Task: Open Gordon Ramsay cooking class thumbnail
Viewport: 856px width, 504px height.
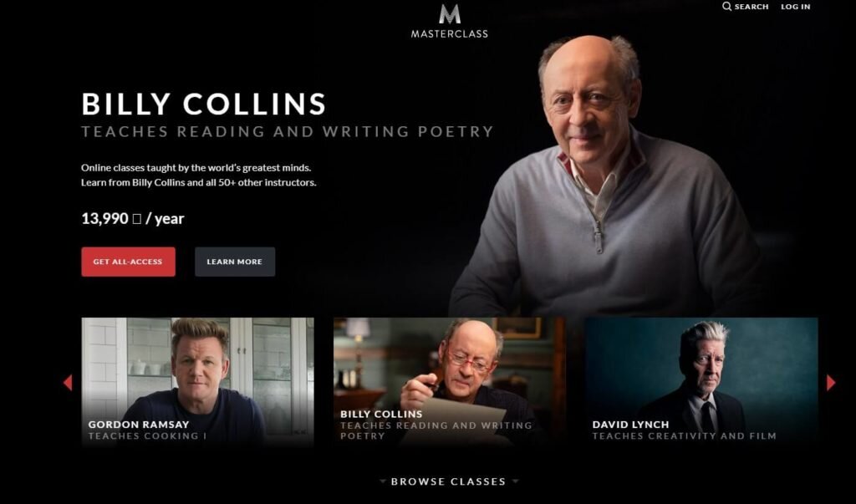Action: (x=197, y=382)
